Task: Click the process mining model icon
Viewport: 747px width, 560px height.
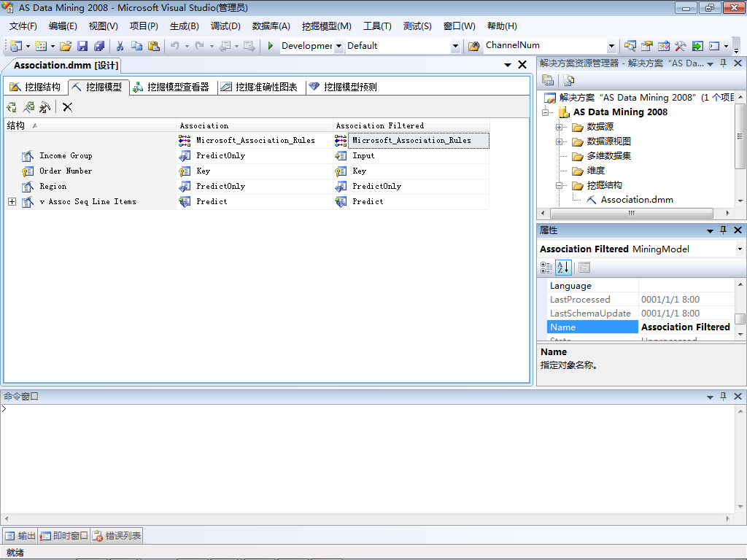Action: 28,107
